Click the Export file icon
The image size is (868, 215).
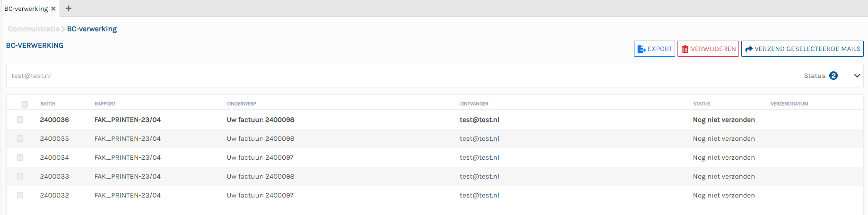tap(642, 49)
